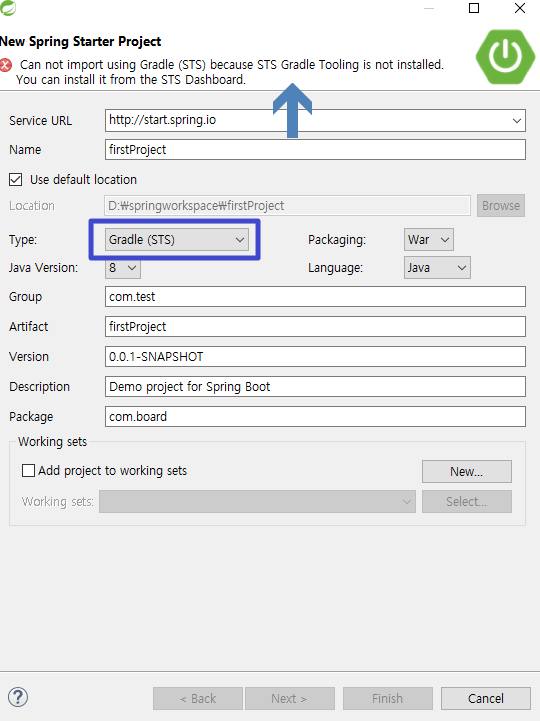Click into the Group field com.test
Screen dimensions: 540x721
point(315,297)
